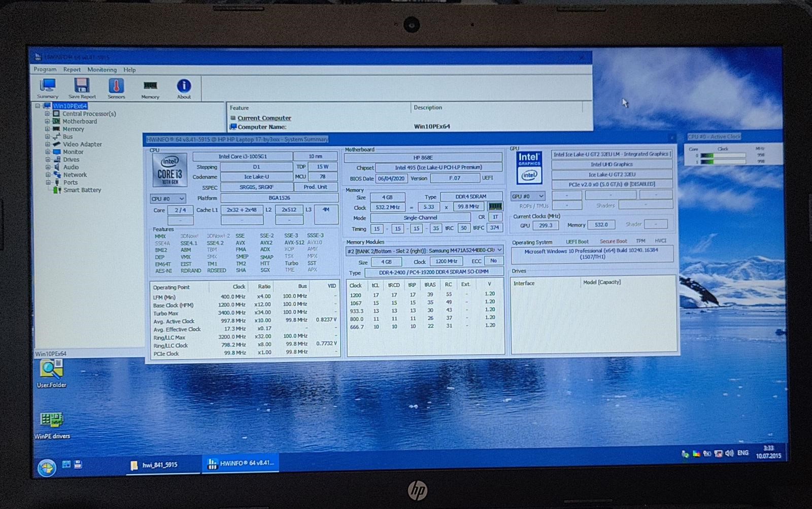Click the taskbar clock showing 3:33
This screenshot has height=509, width=812.
tap(768, 452)
